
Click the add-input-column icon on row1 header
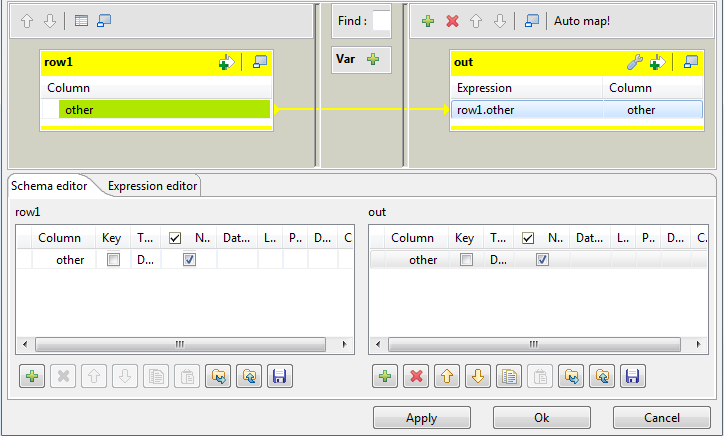pos(226,62)
